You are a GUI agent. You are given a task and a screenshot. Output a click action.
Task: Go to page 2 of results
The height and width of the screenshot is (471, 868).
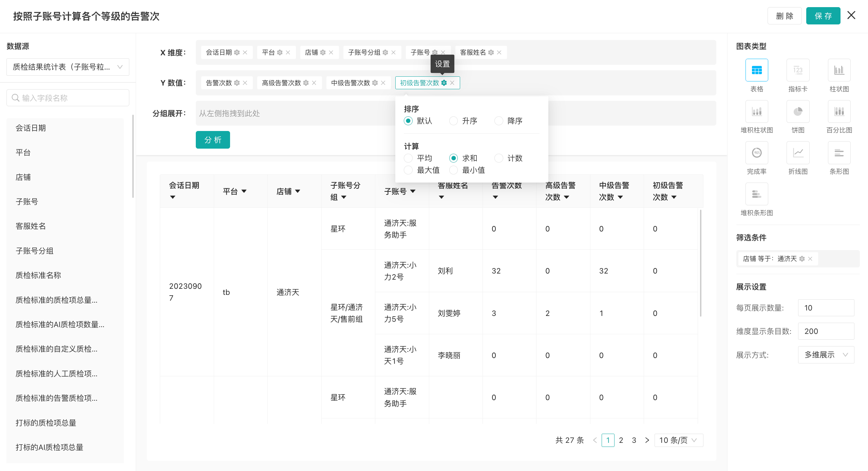621,440
